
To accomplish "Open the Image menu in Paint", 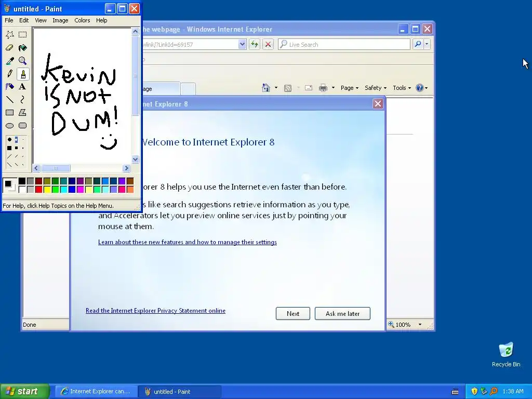I will tap(60, 20).
